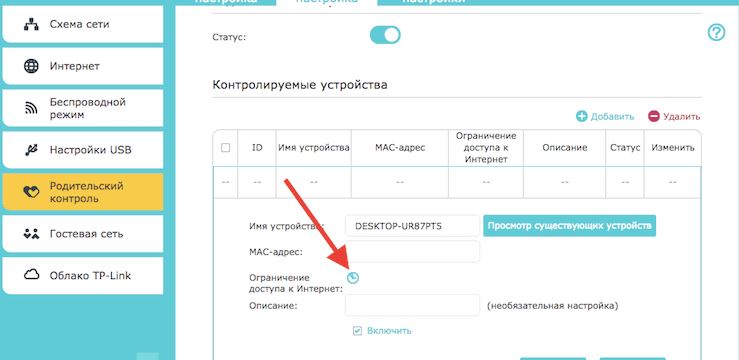This screenshot has width=739, height=360.
Task: Click the guest network people icon
Action: [31, 234]
